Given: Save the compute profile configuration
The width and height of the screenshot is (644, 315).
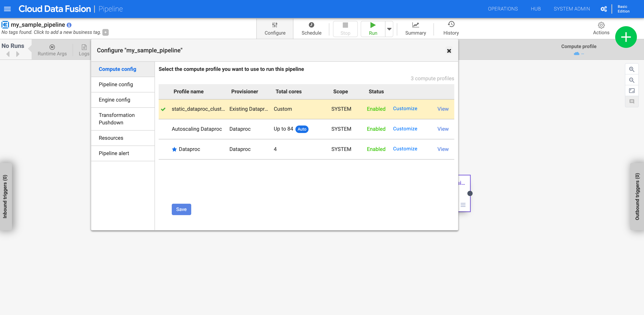Looking at the screenshot, I should point(181,210).
